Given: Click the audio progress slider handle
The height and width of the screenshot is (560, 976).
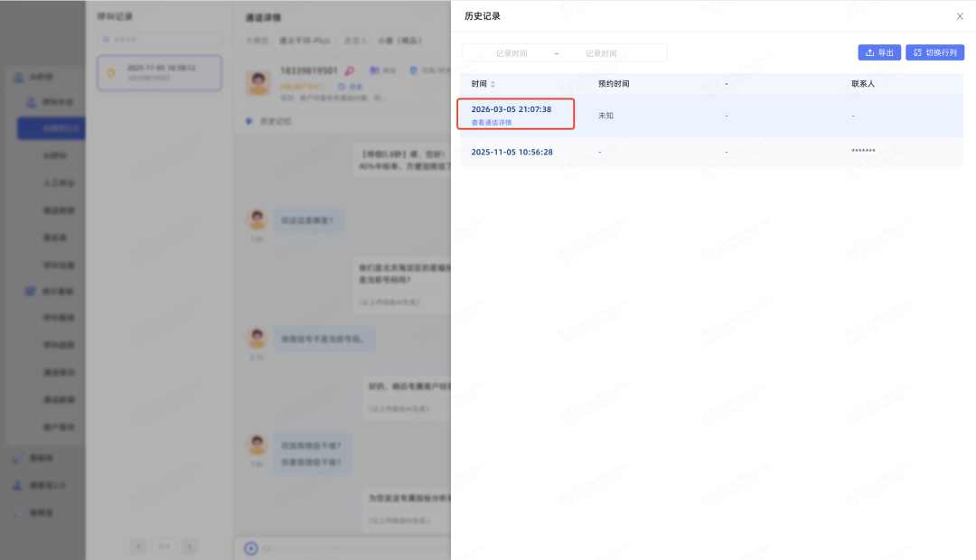Looking at the screenshot, I should point(267,548).
